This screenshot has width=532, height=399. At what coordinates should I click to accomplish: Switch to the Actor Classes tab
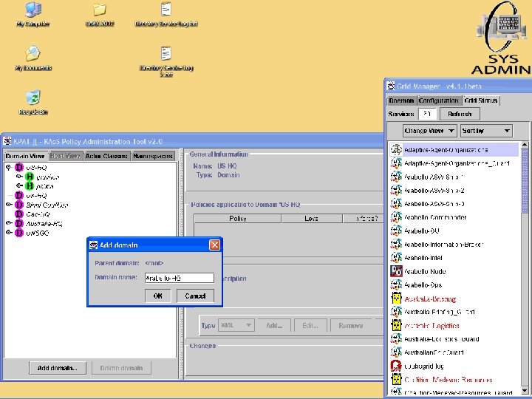[106, 156]
